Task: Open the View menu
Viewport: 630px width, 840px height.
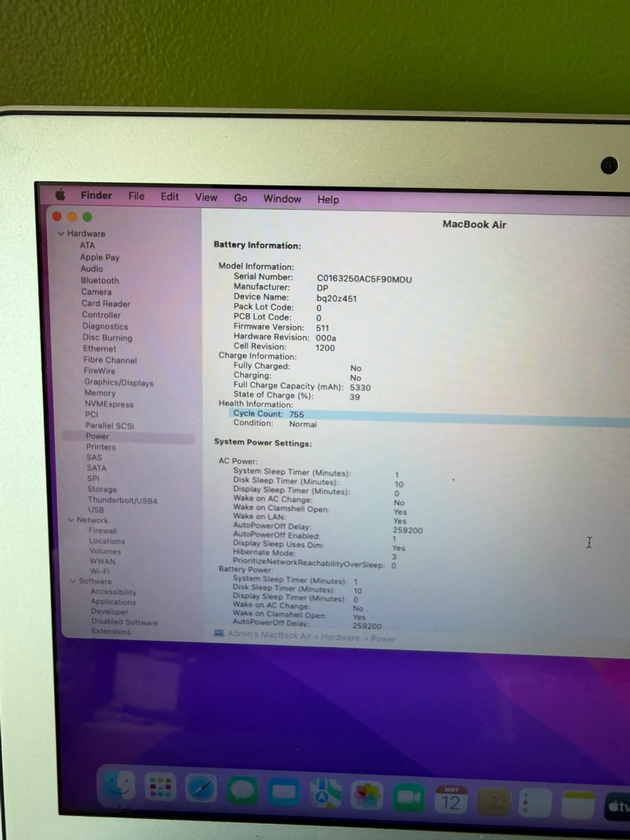Action: coord(206,198)
